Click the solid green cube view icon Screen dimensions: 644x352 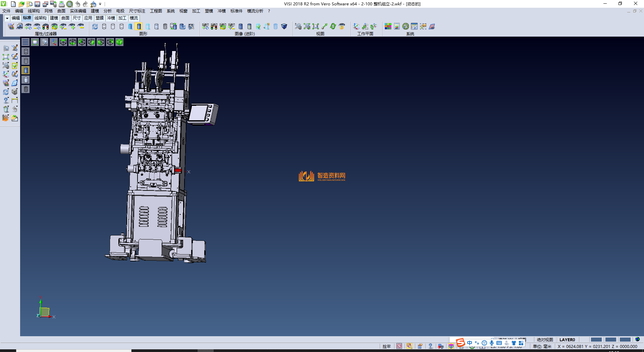[x=119, y=42]
